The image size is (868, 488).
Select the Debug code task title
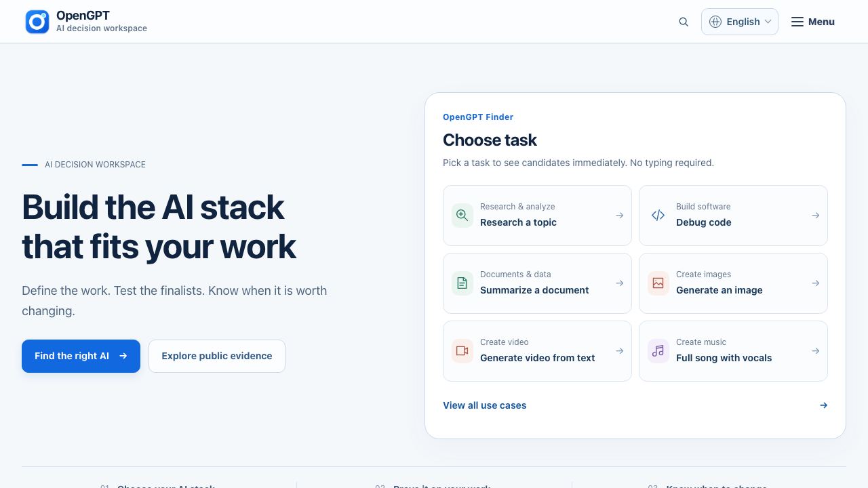pyautogui.click(x=703, y=222)
